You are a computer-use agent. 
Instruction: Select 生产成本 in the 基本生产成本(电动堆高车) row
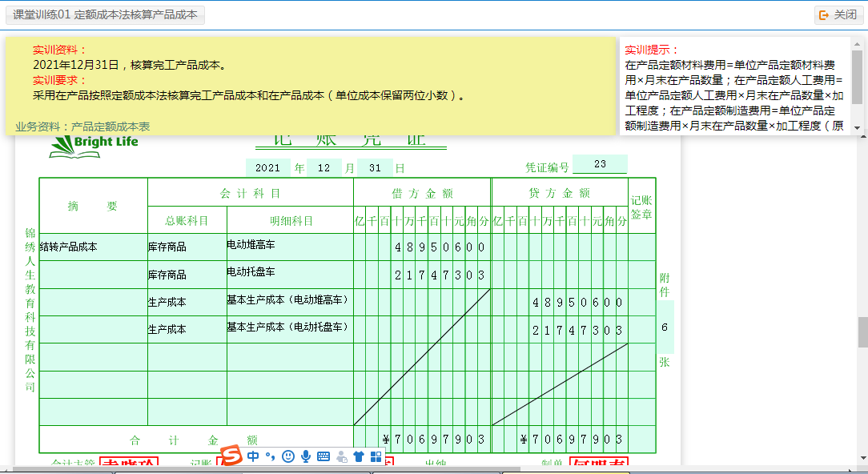[x=187, y=303]
